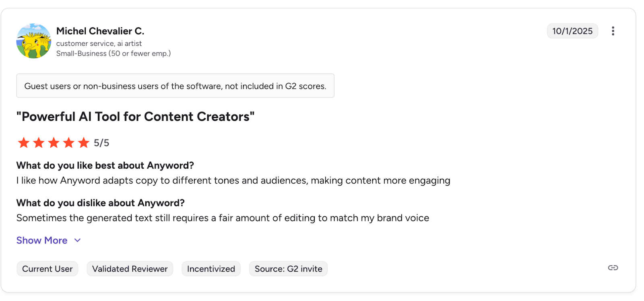The width and height of the screenshot is (644, 301).
Task: Click the guest users notice banner
Action: [x=175, y=86]
